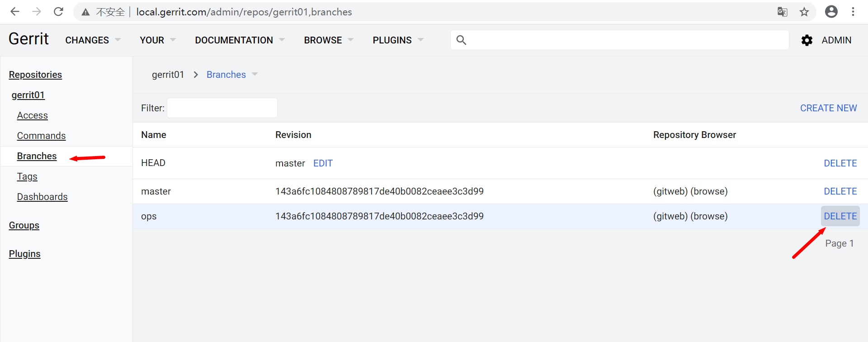
Task: Click the Gerrit logo text
Action: (28, 39)
